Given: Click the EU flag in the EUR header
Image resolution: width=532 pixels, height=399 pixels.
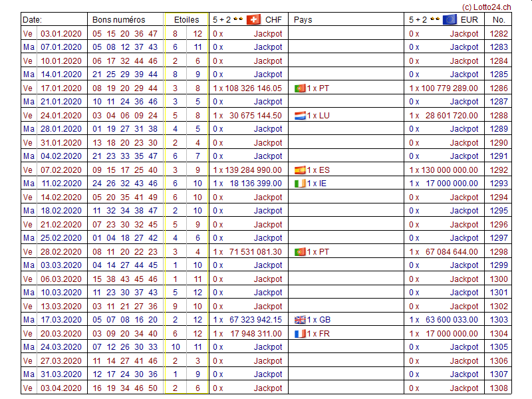Looking at the screenshot, I should click(450, 19).
